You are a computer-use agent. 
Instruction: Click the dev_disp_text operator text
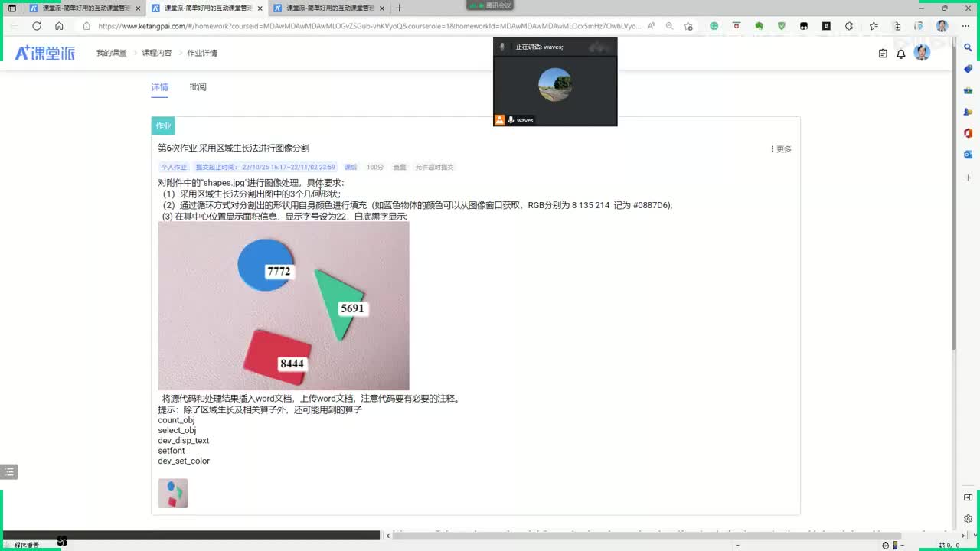(183, 440)
